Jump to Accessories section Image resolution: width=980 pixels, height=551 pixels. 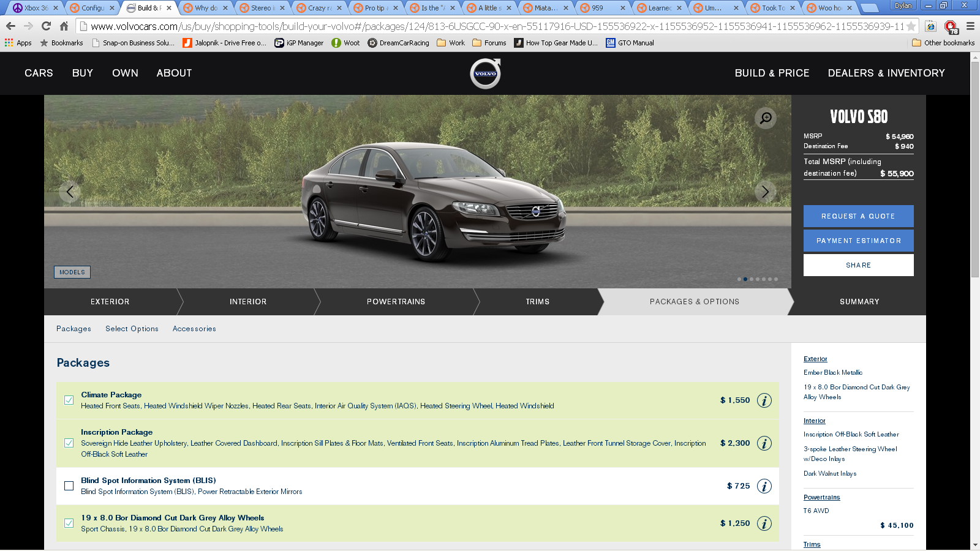(x=194, y=329)
